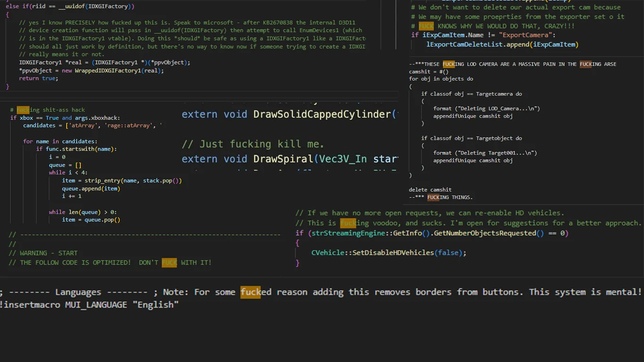Click the DrawSpiral function declaration
The height and width of the screenshot is (362, 644).
290,159
